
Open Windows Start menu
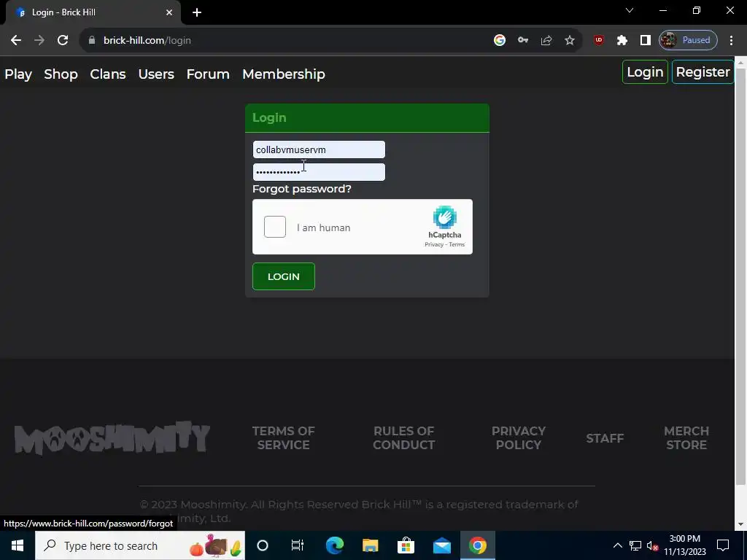18,545
